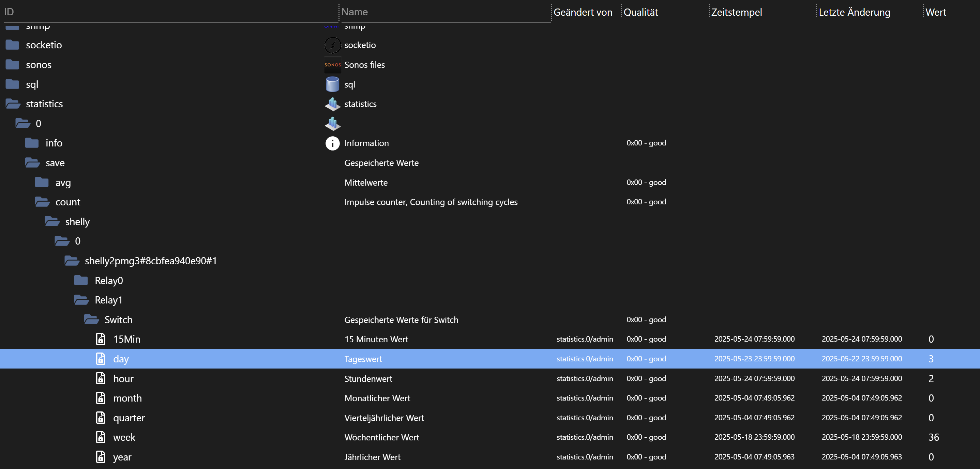Expand the avg folder
Viewport: 980px width, 469px height.
click(x=42, y=183)
